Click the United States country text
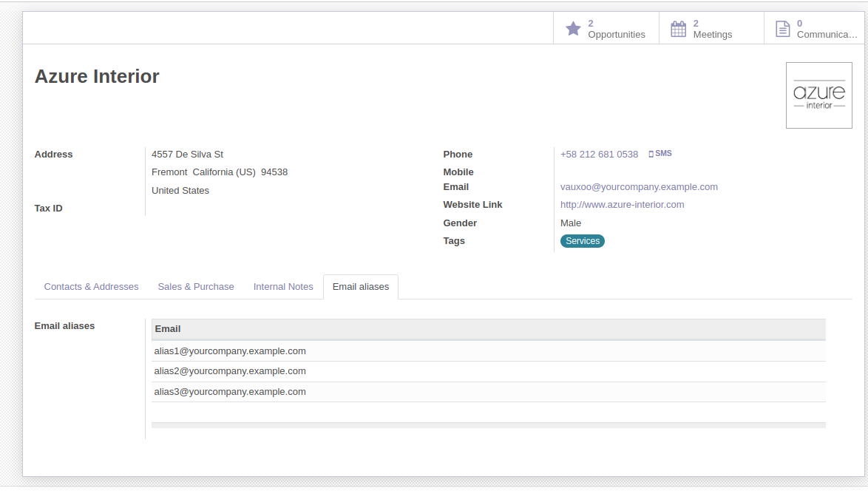This screenshot has width=868, height=491. click(x=180, y=191)
